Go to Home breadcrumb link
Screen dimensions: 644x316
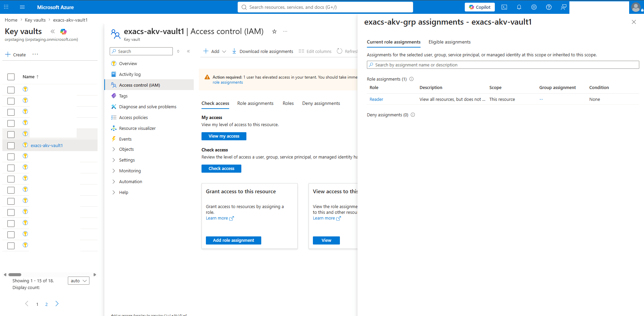click(x=11, y=20)
